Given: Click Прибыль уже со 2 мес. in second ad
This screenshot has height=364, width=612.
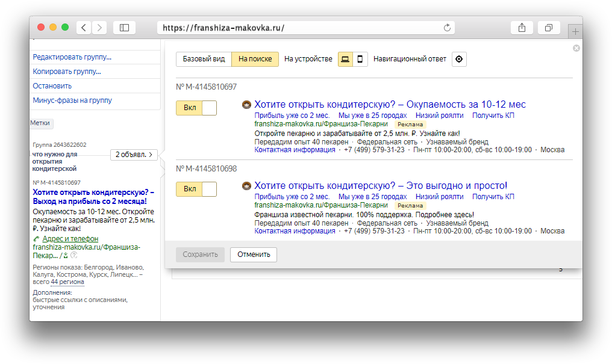Looking at the screenshot, I should click(292, 196).
